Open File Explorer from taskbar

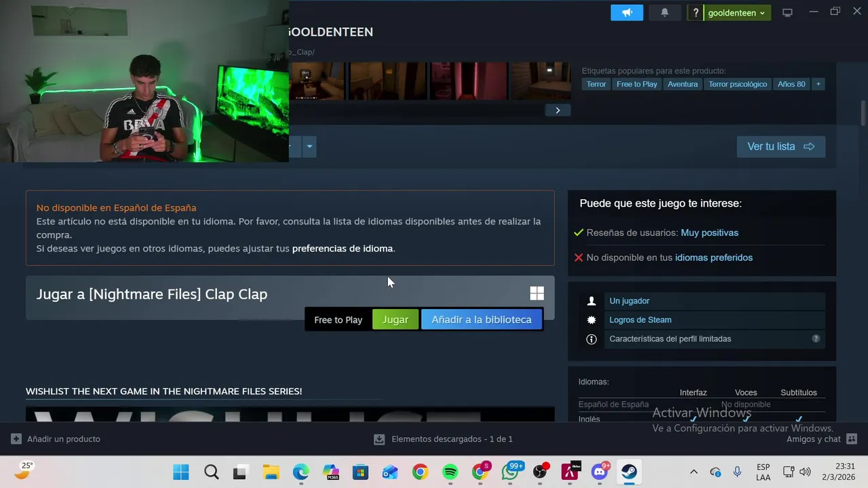(x=271, y=472)
